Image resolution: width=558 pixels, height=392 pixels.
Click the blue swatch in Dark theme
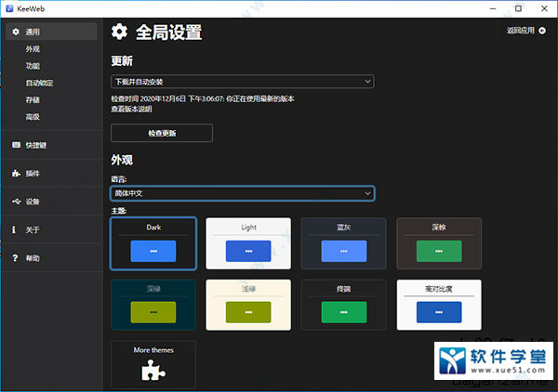(x=153, y=251)
